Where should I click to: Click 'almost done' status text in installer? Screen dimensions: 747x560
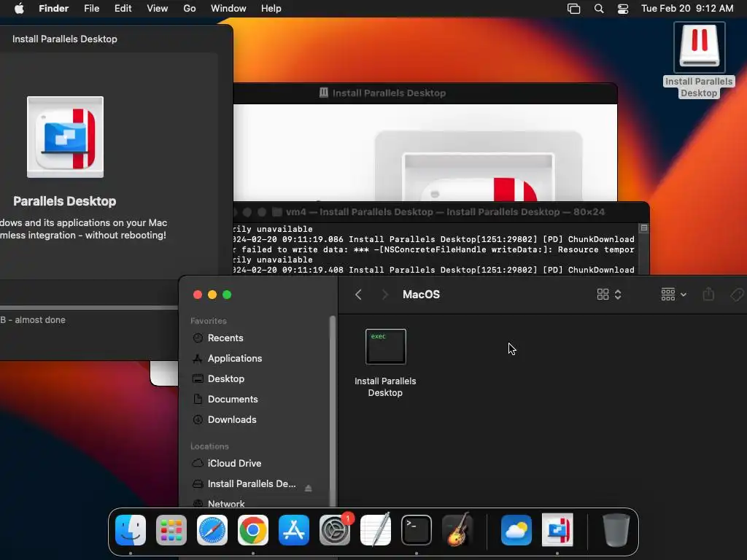pos(40,320)
